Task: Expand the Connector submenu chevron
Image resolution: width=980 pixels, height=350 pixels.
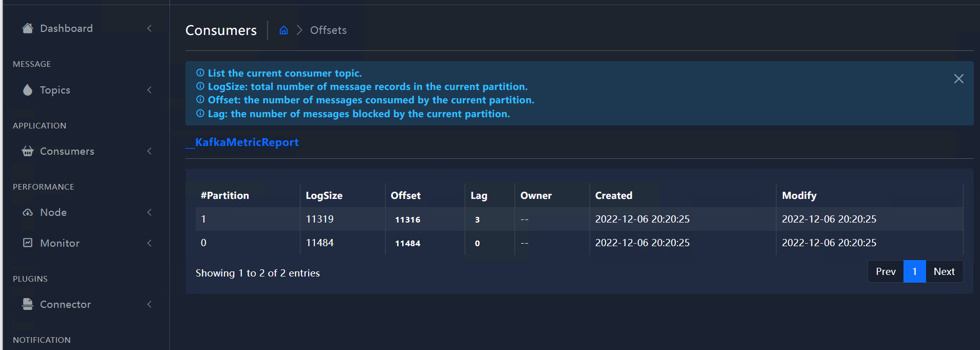Action: pyautogui.click(x=149, y=304)
